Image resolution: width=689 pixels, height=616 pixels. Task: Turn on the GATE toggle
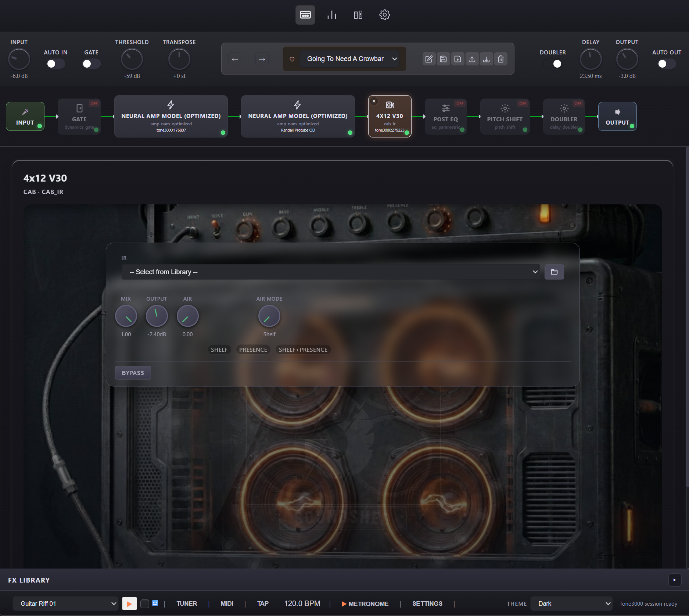[x=91, y=63]
